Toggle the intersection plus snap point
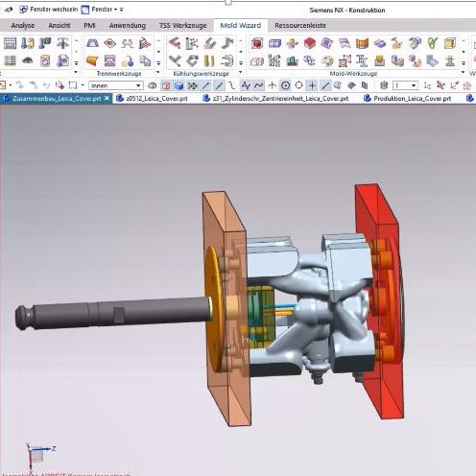This screenshot has height=476, width=476. click(x=312, y=85)
